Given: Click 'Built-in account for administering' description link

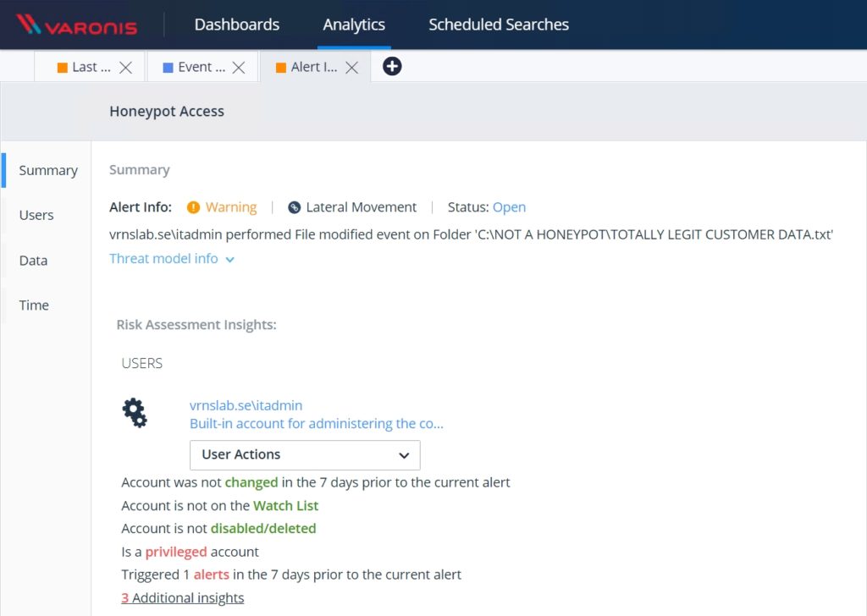Looking at the screenshot, I should point(317,423).
